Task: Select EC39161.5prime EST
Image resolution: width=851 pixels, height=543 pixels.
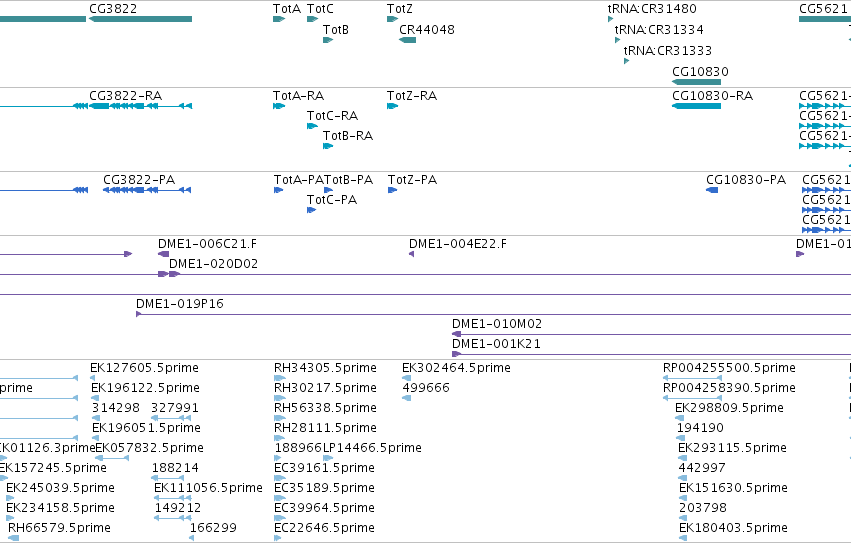Action: pyautogui.click(x=280, y=478)
